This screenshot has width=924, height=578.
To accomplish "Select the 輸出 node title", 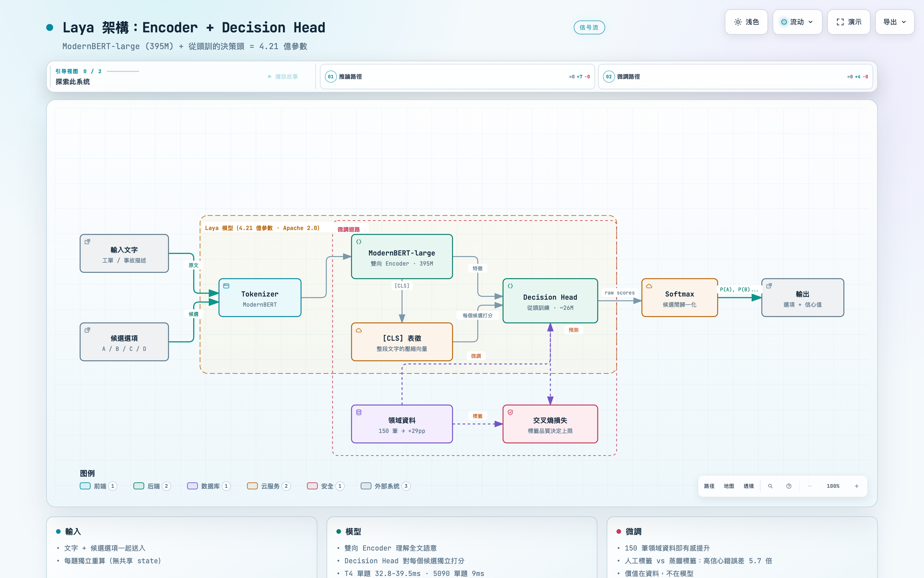I will [x=803, y=294].
